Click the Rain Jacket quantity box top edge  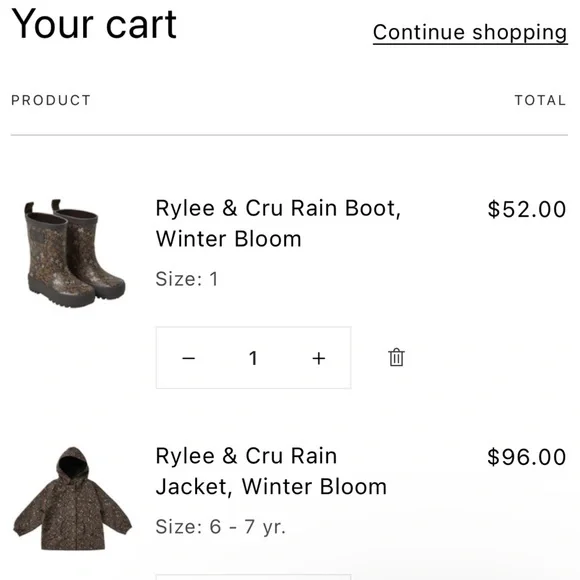pos(253,576)
